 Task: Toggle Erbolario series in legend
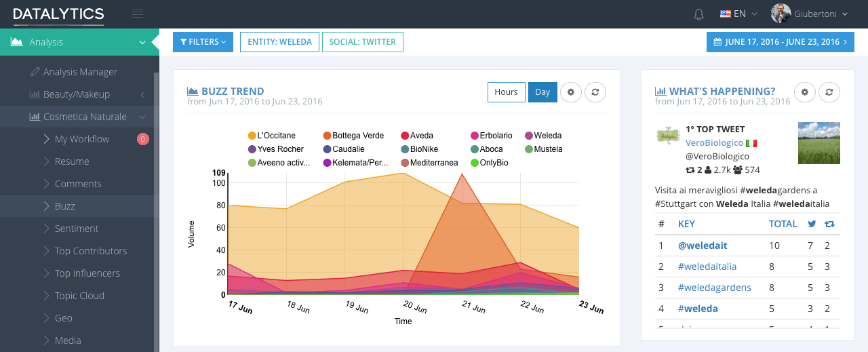click(x=491, y=136)
